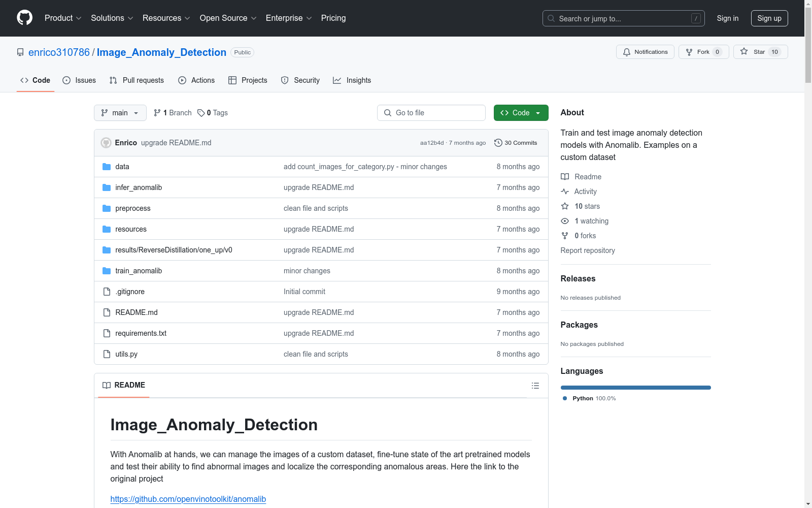The height and width of the screenshot is (508, 812).
Task: Open the green Code dropdown button
Action: point(521,113)
